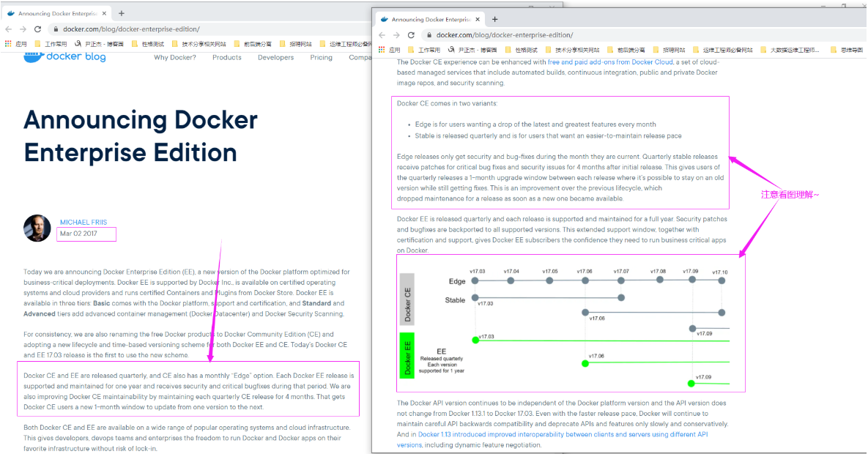Open 应用 apps shortcut in left window
The image size is (868, 454).
(x=16, y=44)
